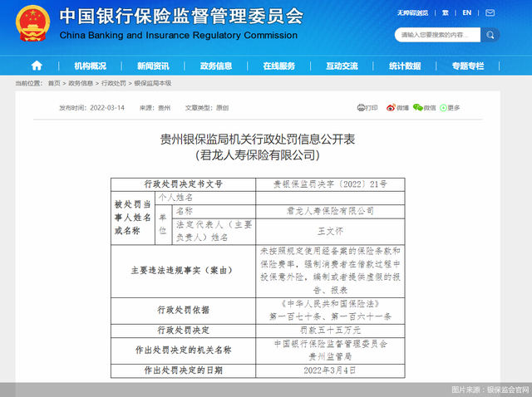The image size is (532, 397).
Task: Click the site title 中国银行保险监督管理委员会
Action: [x=181, y=16]
